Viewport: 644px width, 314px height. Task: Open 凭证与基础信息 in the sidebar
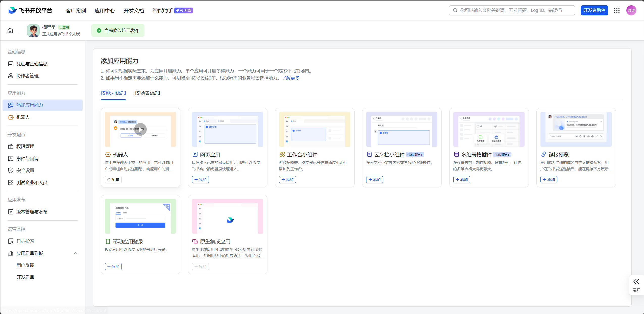(32, 64)
